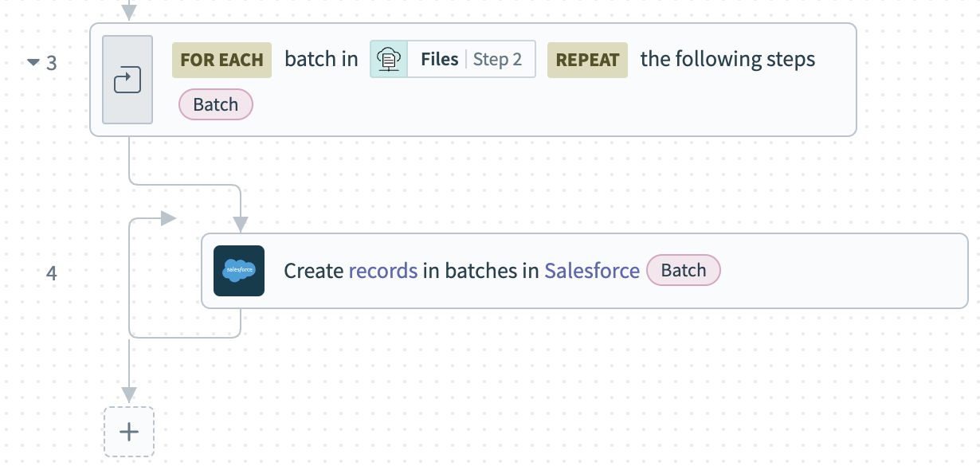Click the Files cloud document icon
This screenshot has height=470, width=980.
389,59
